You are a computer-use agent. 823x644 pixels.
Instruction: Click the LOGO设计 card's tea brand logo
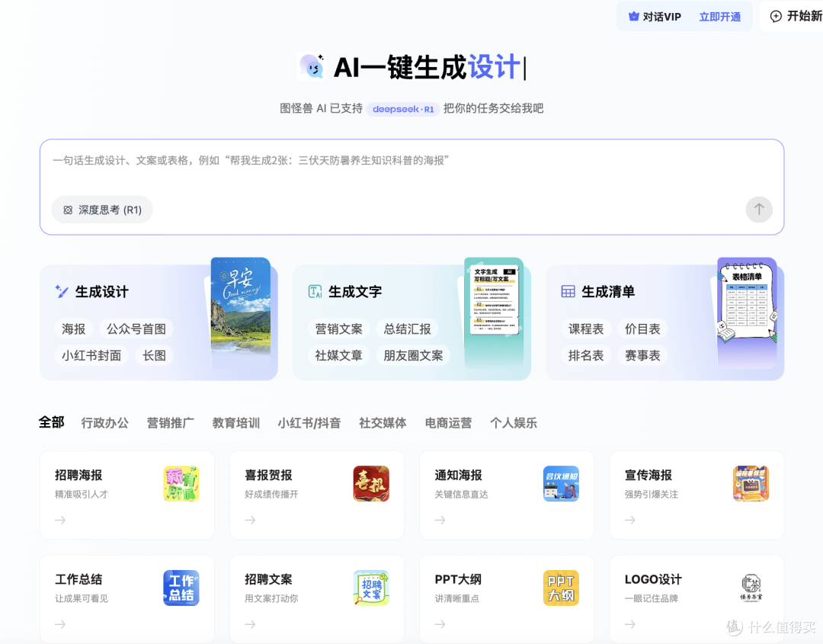[751, 588]
